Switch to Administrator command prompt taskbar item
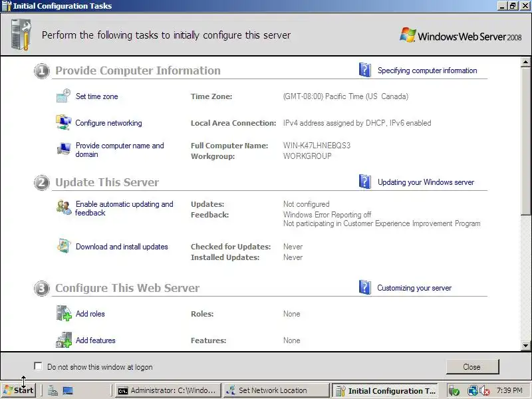This screenshot has height=399, width=532. pyautogui.click(x=168, y=390)
